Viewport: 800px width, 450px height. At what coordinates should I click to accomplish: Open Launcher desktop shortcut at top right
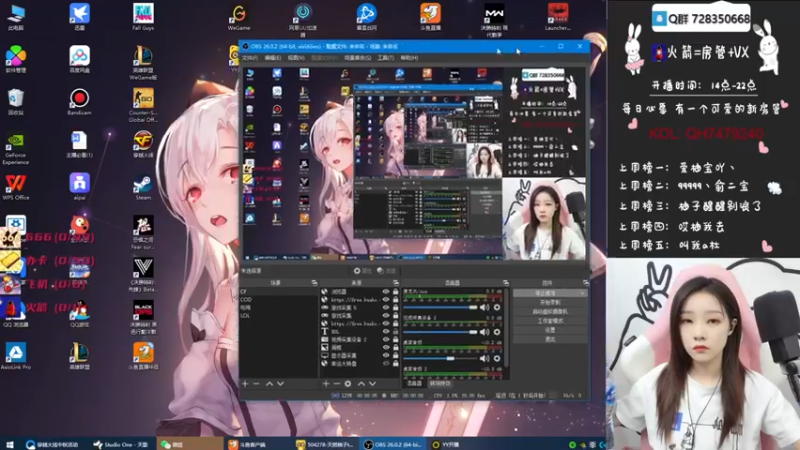pyautogui.click(x=558, y=16)
